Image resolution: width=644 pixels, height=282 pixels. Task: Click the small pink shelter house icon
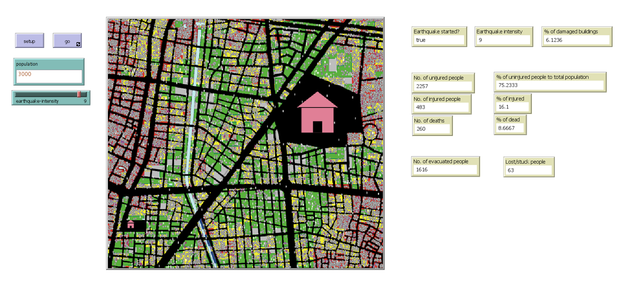[131, 224]
